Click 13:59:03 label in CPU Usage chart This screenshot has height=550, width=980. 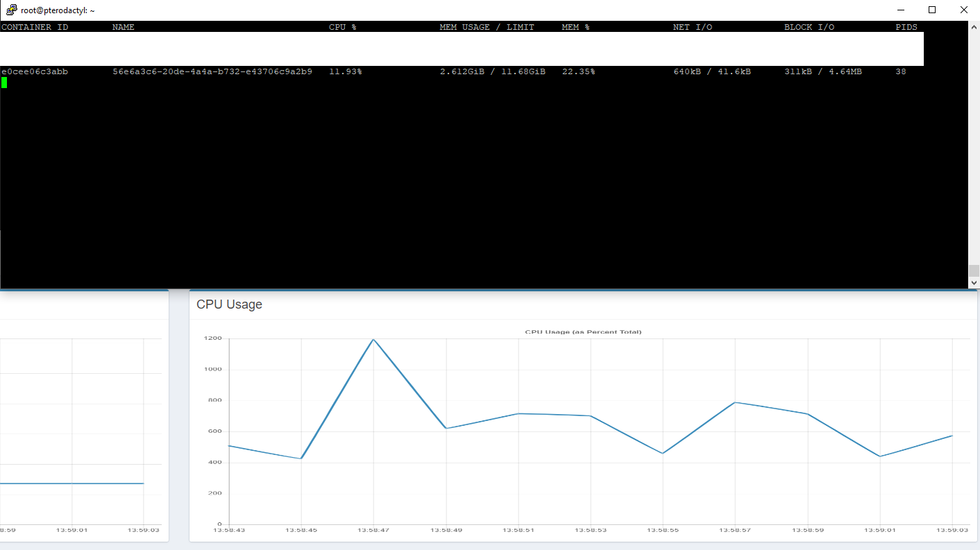point(952,531)
